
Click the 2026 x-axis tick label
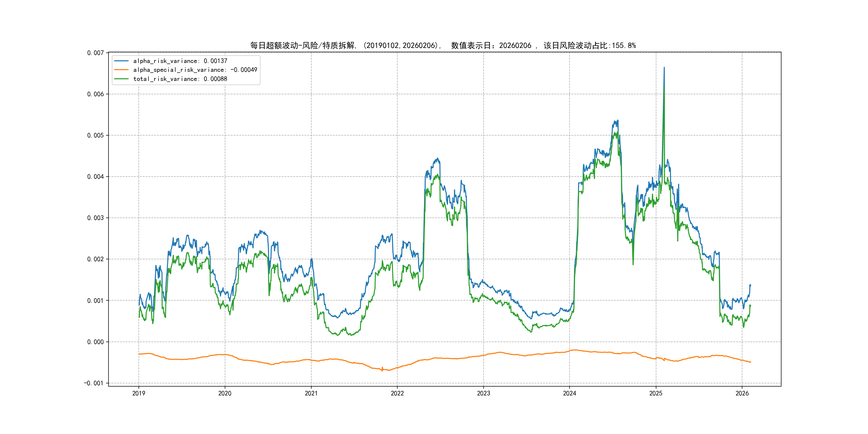tap(742, 393)
